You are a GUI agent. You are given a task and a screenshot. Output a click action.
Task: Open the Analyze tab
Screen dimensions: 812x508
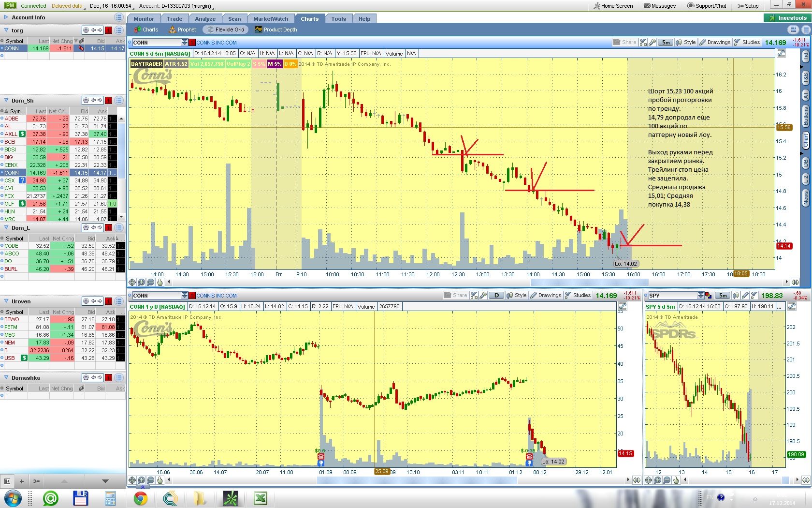tap(205, 19)
